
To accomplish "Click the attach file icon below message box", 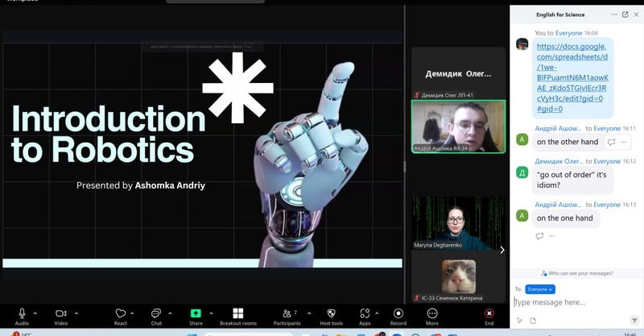I will click(x=533, y=321).
